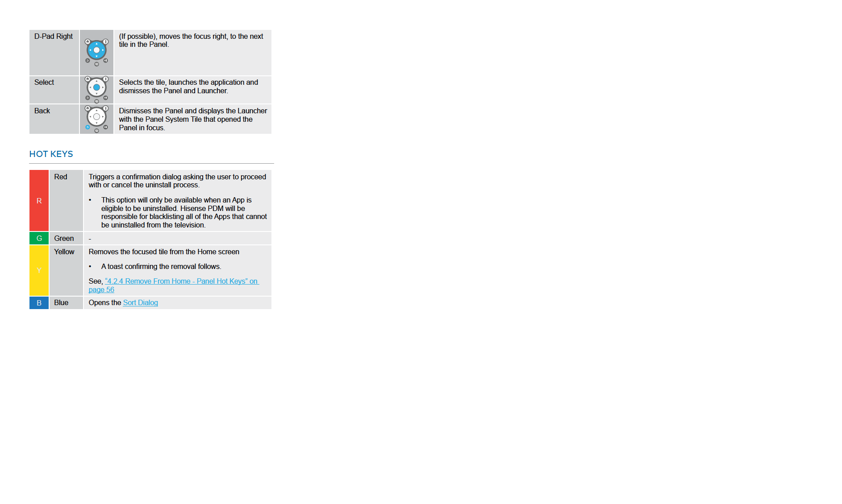Click the 'Dismisses the Panel' description text
This screenshot has height=504, width=842.
pos(193,119)
